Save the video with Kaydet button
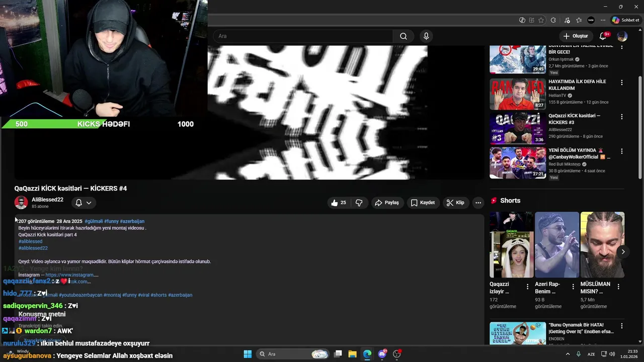This screenshot has height=362, width=644. point(423,203)
